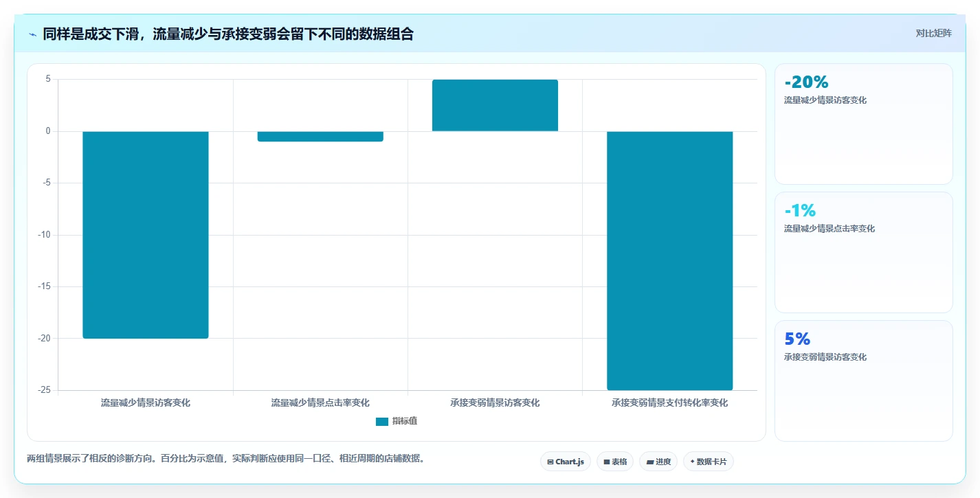Viewport: 980px width, 498px height.
Task: Toggle the 指标值 legend swatch
Action: (x=382, y=422)
